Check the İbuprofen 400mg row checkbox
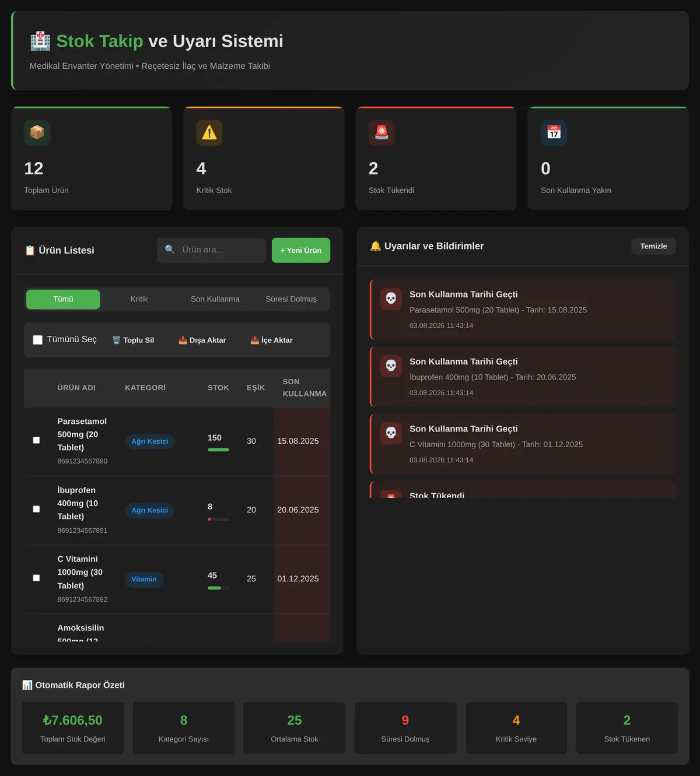 tap(36, 509)
